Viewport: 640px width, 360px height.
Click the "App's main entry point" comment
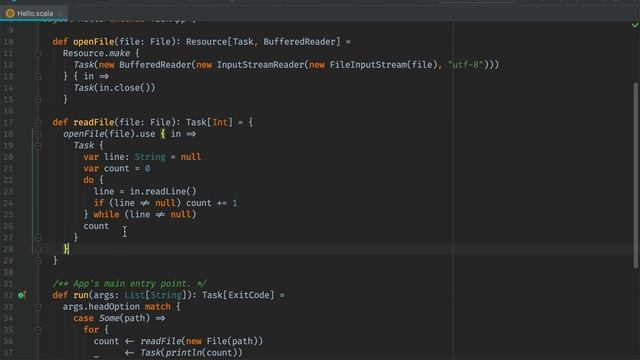129,283
